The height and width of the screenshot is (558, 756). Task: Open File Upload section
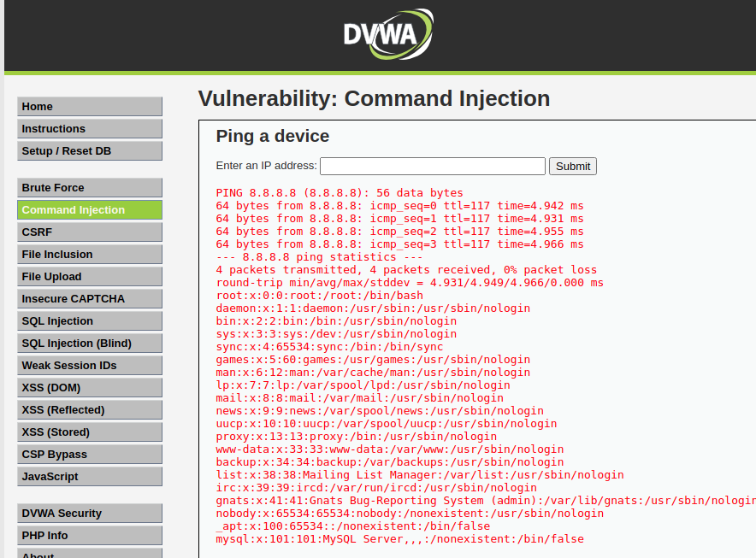coord(89,277)
